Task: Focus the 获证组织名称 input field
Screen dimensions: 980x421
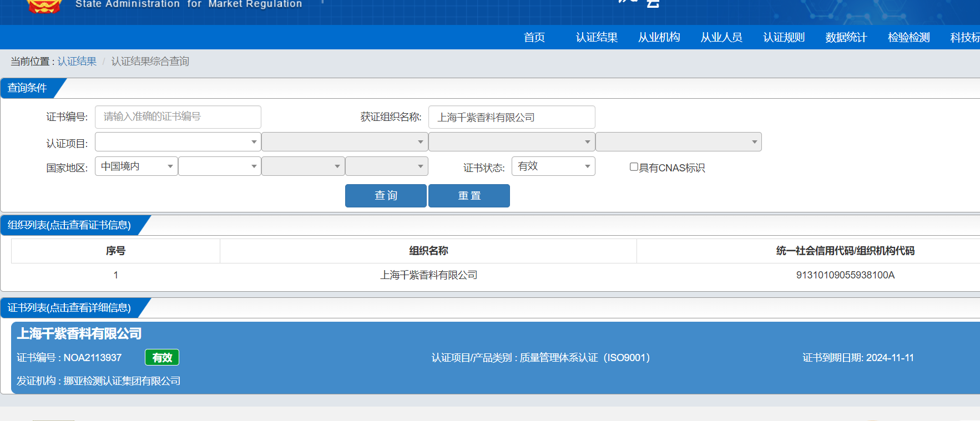Action: tap(512, 117)
